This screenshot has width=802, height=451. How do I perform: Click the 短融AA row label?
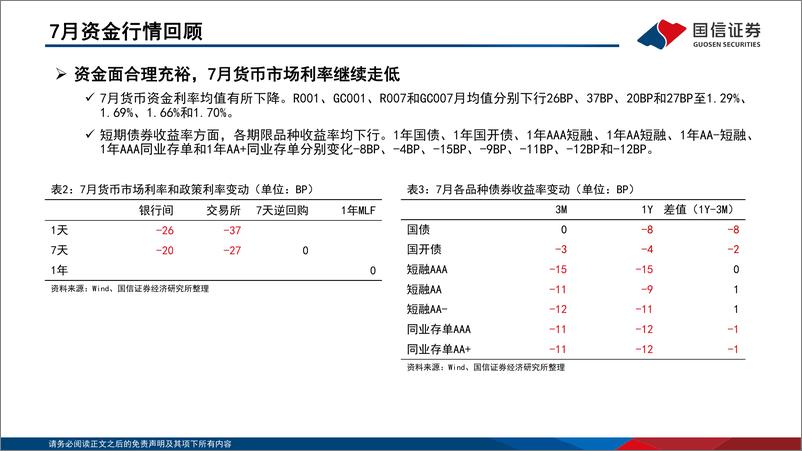pos(424,289)
